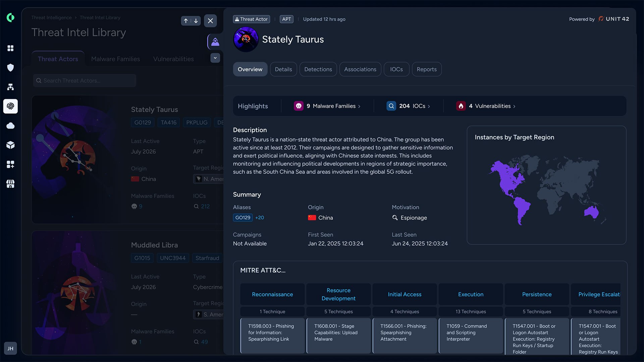Click Threat Intel Library breadcrumb link
Viewport: 644px width, 362px height.
point(100,17)
